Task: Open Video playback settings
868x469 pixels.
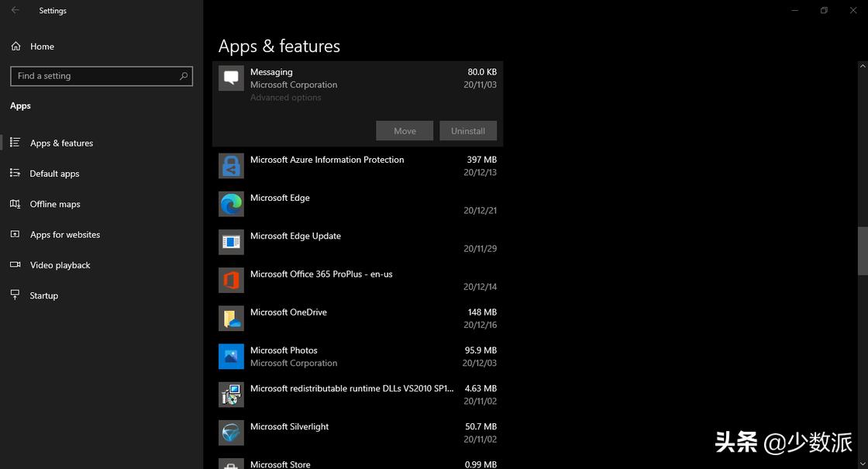Action: [102, 264]
